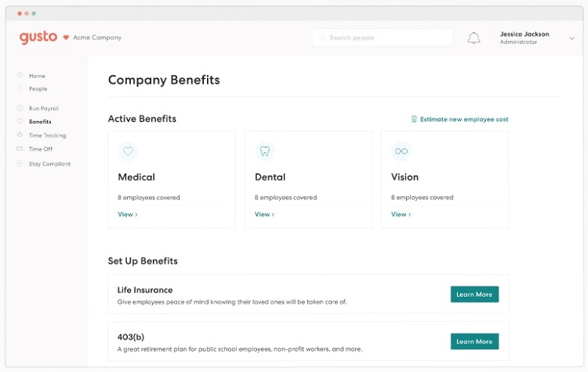This screenshot has height=372, width=588.
Task: Open Time Off in the sidebar
Action: click(x=41, y=149)
